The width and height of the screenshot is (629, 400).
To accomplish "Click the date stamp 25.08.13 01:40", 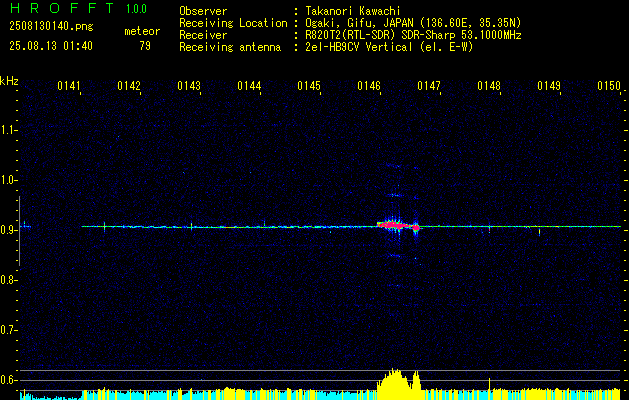I will pos(51,46).
